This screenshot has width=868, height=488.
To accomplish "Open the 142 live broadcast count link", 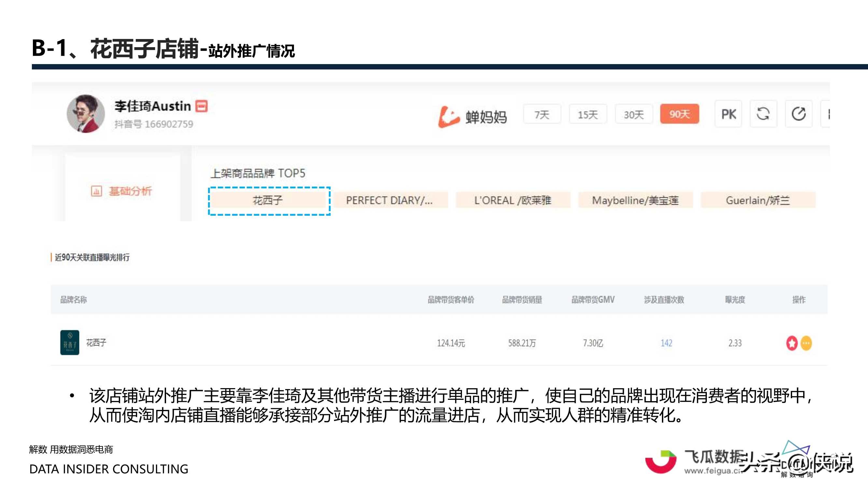I will click(666, 343).
